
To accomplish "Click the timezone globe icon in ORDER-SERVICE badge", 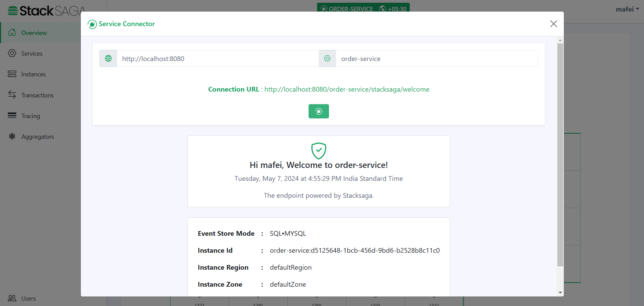I will 383,9.
